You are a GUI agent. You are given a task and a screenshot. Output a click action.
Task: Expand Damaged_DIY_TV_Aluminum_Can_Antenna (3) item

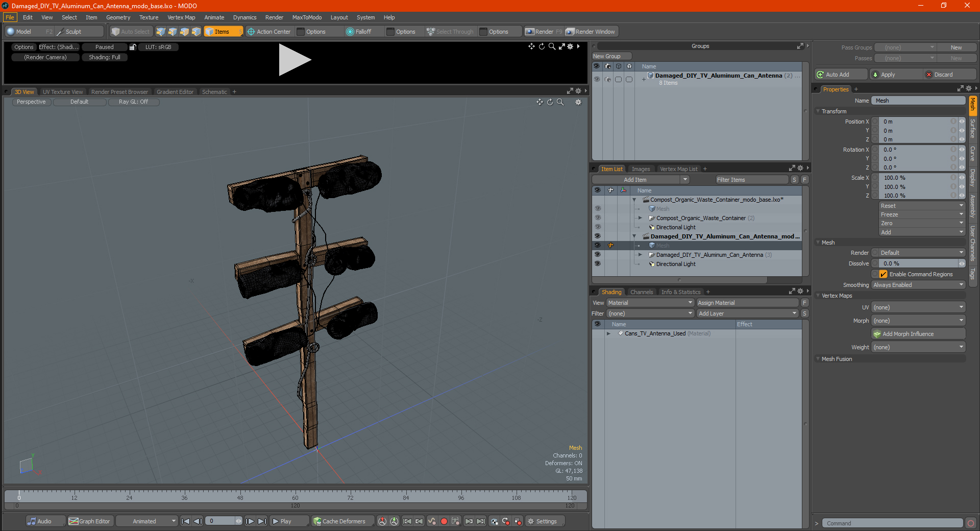(x=641, y=255)
